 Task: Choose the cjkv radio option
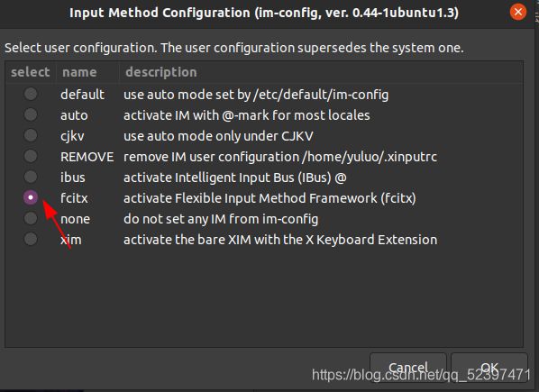point(31,135)
